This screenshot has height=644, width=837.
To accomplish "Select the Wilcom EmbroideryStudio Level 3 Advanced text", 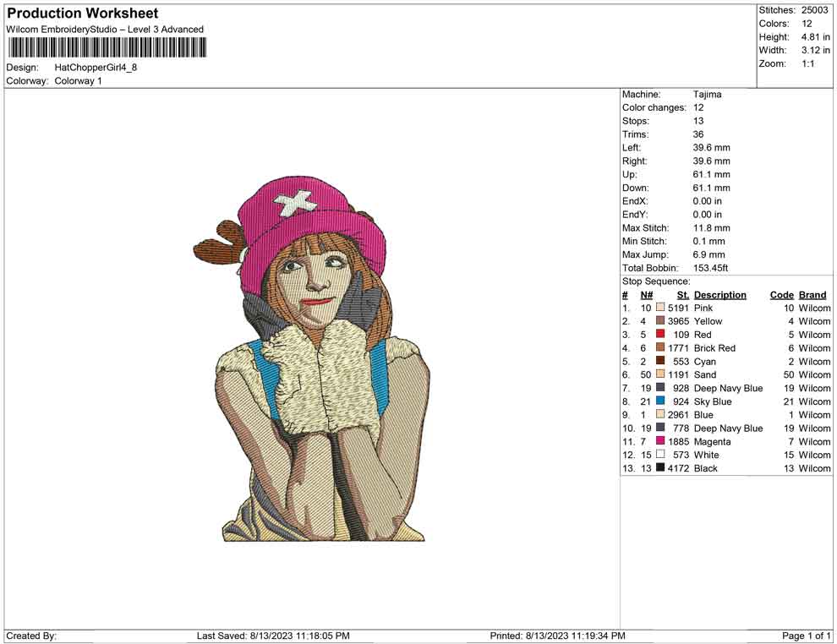I will (105, 30).
